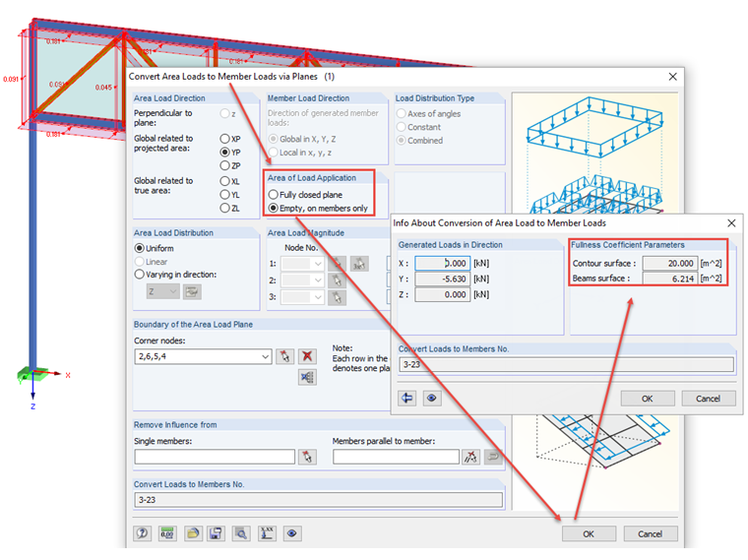Click node 3 pick icon in Area Load Magnitude
748x560 pixels.
click(337, 297)
